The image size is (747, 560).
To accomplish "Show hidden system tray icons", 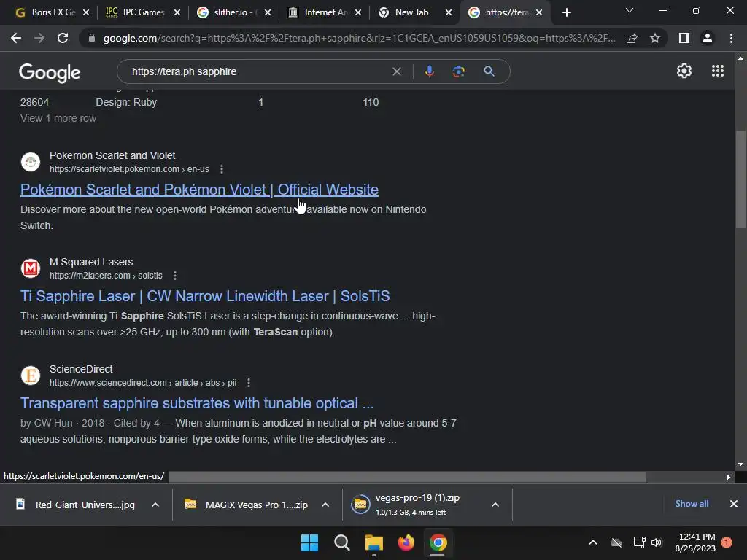I will (592, 542).
